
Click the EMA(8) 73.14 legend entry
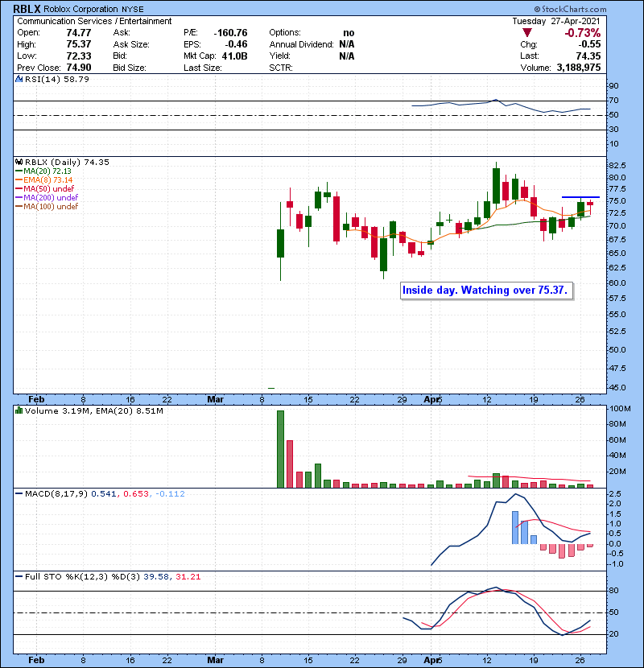coord(48,179)
